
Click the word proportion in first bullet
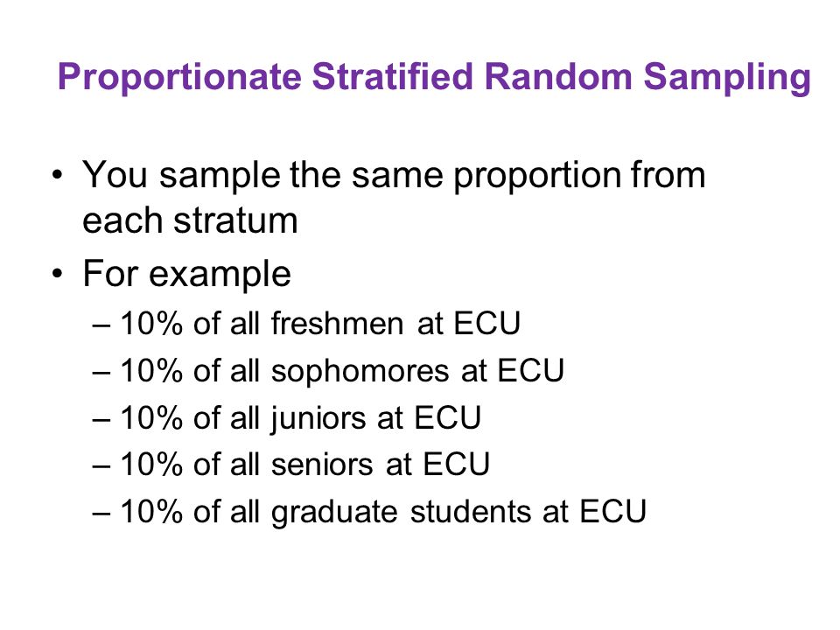tap(537, 177)
